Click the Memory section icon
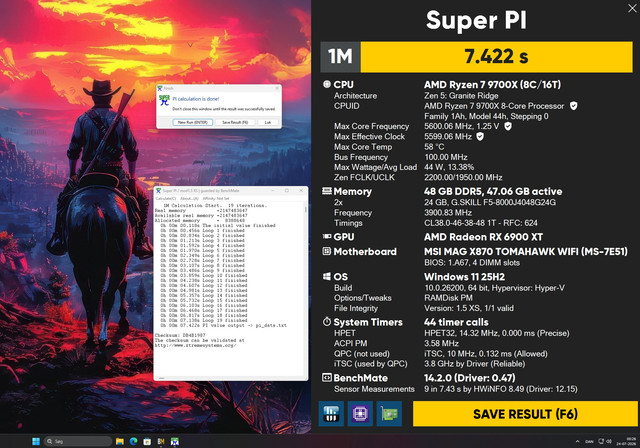640x448 pixels. (327, 191)
